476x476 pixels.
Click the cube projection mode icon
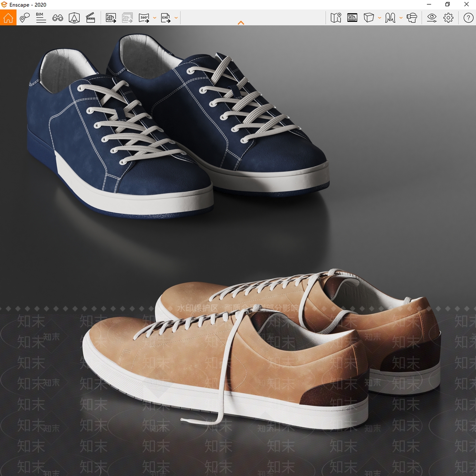(x=369, y=18)
